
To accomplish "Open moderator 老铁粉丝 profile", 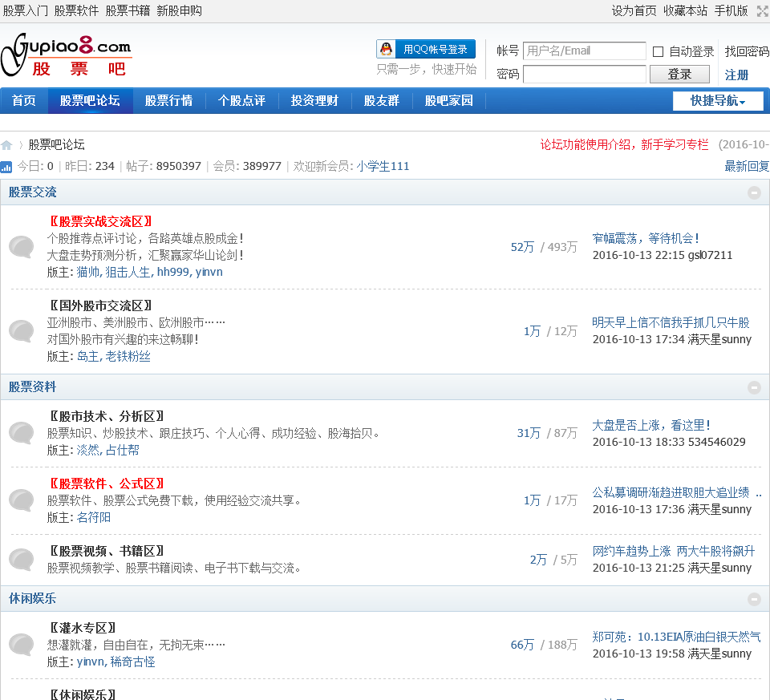I will point(128,356).
